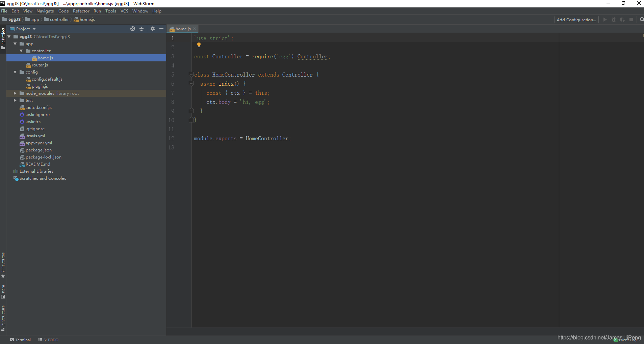Click the app breadcrumb
644x344 pixels.
click(x=32, y=20)
